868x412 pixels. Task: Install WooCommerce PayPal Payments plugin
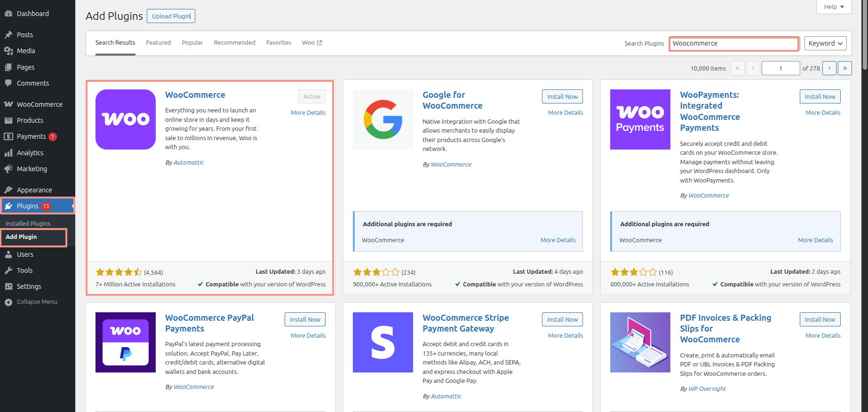pos(305,319)
